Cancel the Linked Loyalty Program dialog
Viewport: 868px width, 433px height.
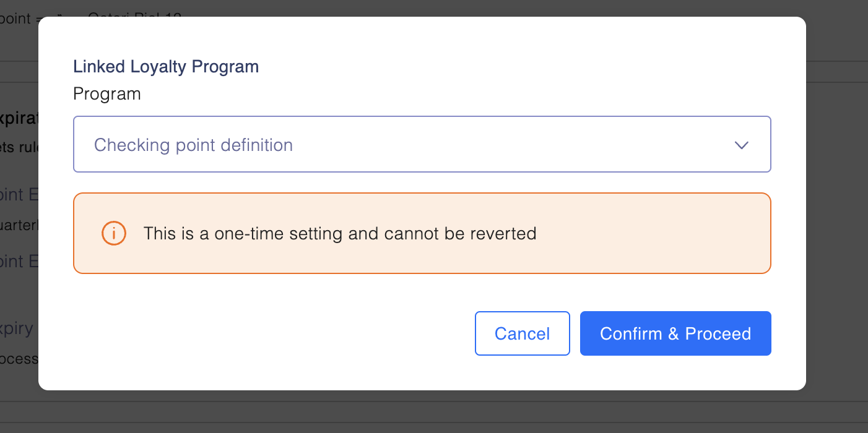tap(522, 333)
